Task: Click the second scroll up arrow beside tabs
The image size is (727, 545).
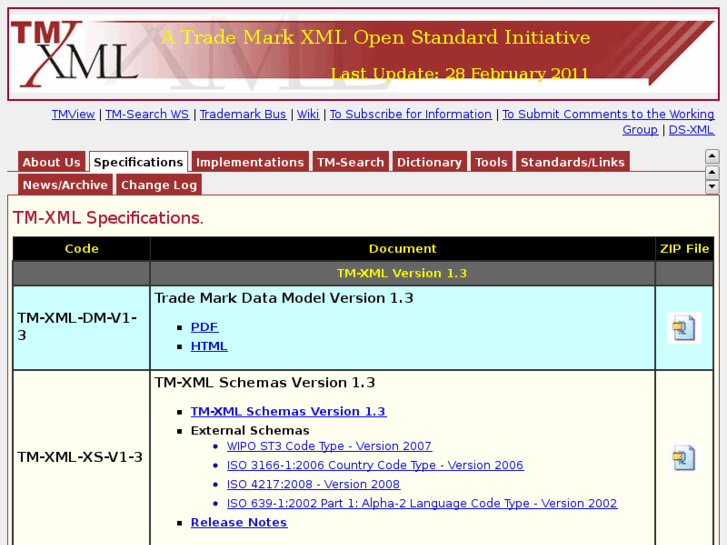Action: (x=712, y=173)
